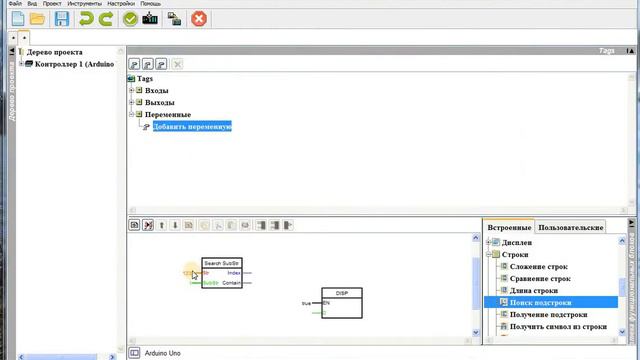Select the Получение подстроки block
Image resolution: width=640 pixels, height=360 pixels.
click(x=549, y=315)
